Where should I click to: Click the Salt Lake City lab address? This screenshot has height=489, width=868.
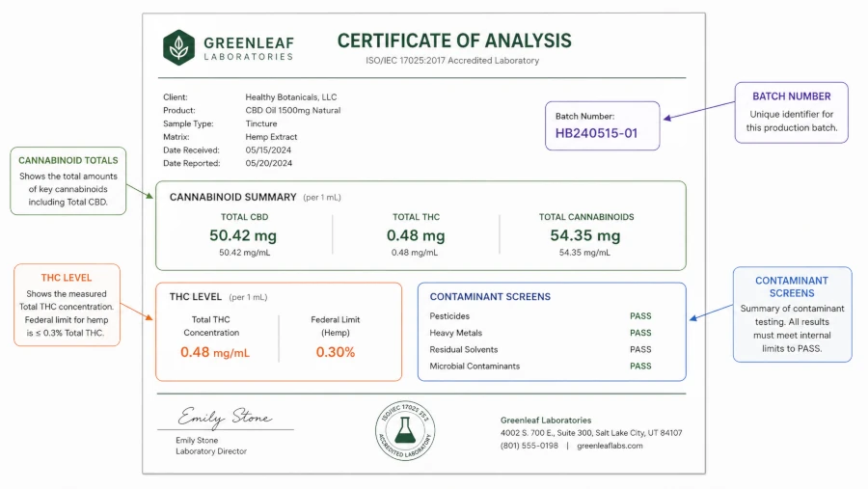(x=591, y=433)
